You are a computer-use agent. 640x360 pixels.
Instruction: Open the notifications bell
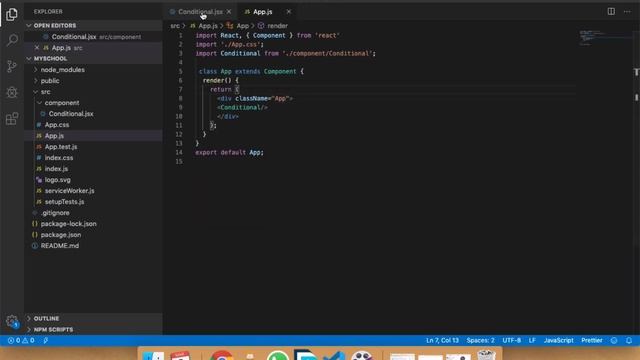(x=629, y=340)
